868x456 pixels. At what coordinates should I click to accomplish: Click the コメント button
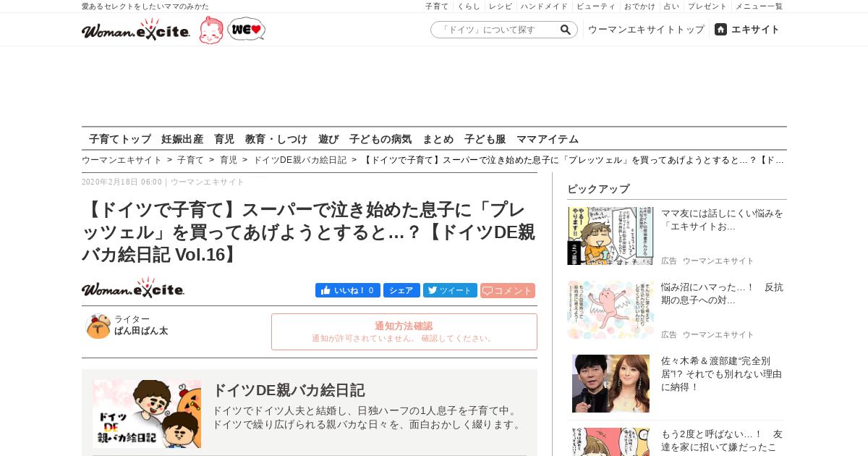click(508, 290)
